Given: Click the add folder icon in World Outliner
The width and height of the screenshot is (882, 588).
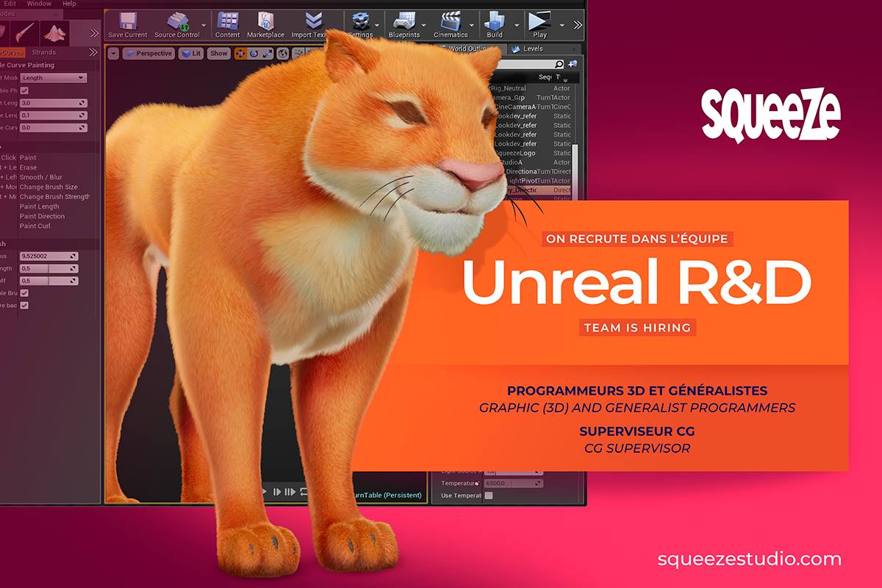Looking at the screenshot, I should (573, 65).
